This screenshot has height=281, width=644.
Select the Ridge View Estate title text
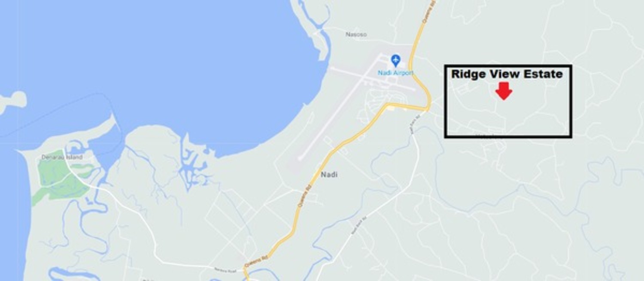(507, 74)
